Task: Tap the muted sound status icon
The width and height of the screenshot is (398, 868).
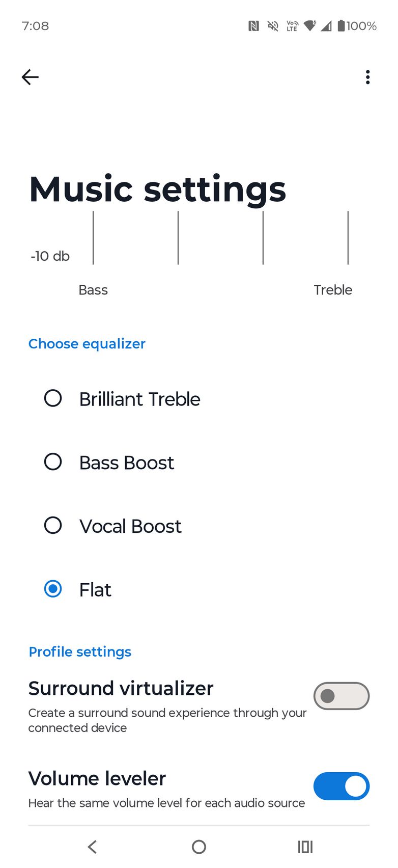Action: click(x=273, y=26)
